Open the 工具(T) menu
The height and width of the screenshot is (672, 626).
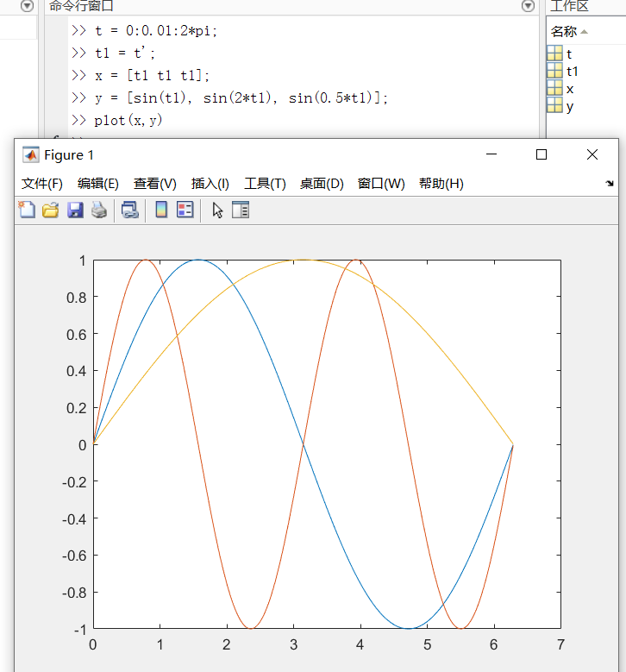pyautogui.click(x=265, y=184)
